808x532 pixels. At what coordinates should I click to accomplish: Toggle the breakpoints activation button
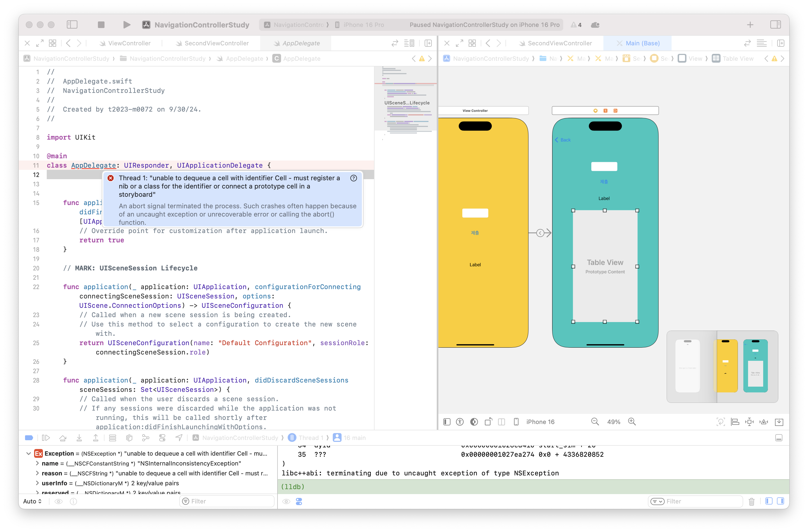tap(29, 438)
